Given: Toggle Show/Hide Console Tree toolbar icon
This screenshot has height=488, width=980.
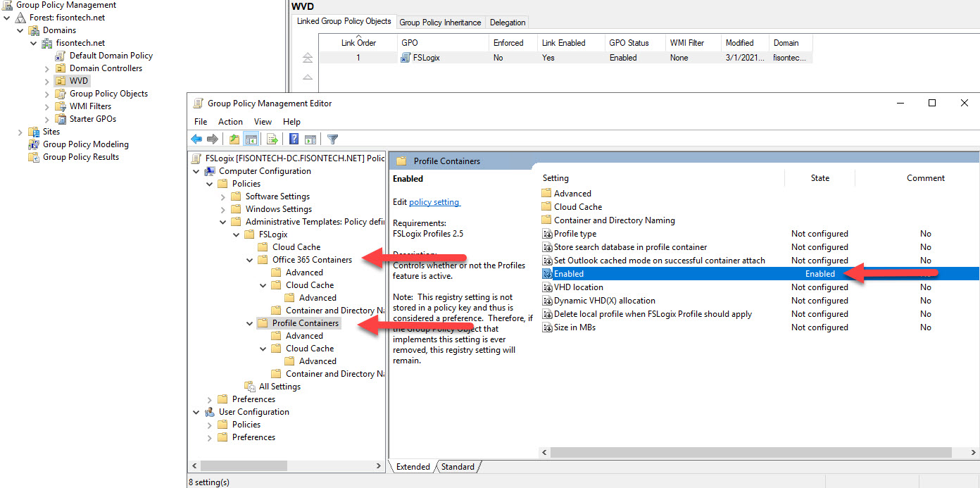Looking at the screenshot, I should tap(251, 139).
